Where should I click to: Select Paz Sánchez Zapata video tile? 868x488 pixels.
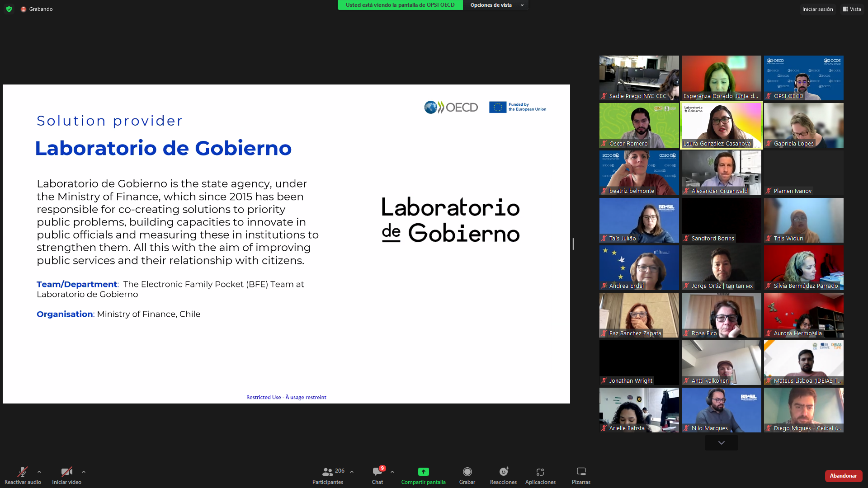639,315
